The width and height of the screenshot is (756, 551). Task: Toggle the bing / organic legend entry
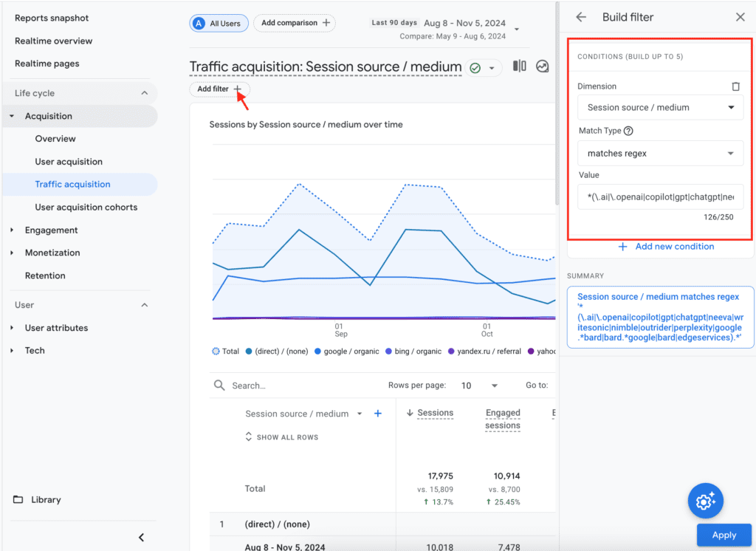point(413,352)
